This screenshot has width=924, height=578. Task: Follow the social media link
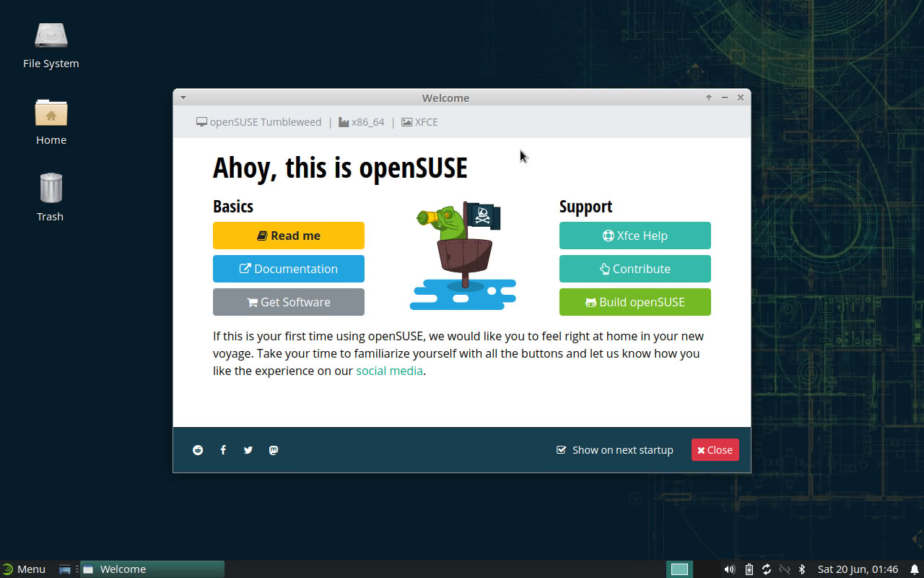click(389, 371)
